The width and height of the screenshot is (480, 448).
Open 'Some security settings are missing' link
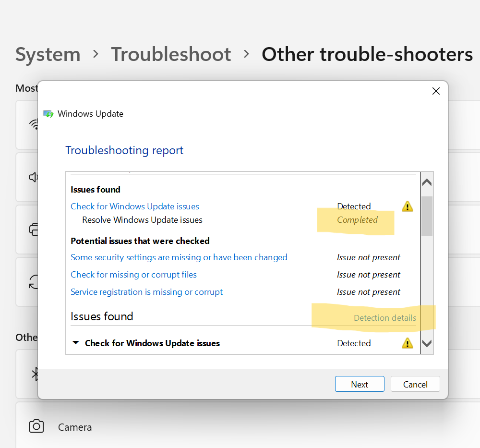(x=179, y=257)
